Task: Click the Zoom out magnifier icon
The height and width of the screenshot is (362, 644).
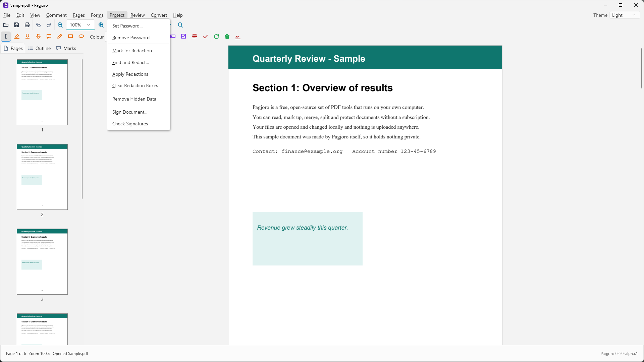Action: 60,25
